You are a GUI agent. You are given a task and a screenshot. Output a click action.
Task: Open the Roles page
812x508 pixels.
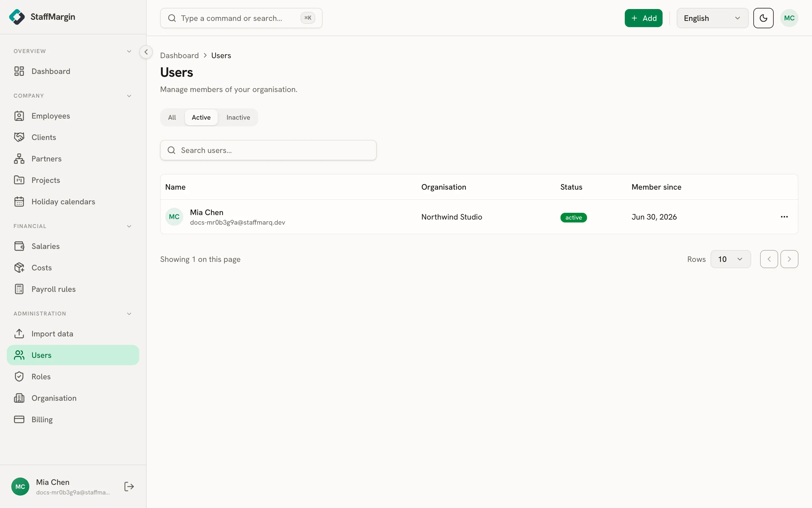click(73, 377)
